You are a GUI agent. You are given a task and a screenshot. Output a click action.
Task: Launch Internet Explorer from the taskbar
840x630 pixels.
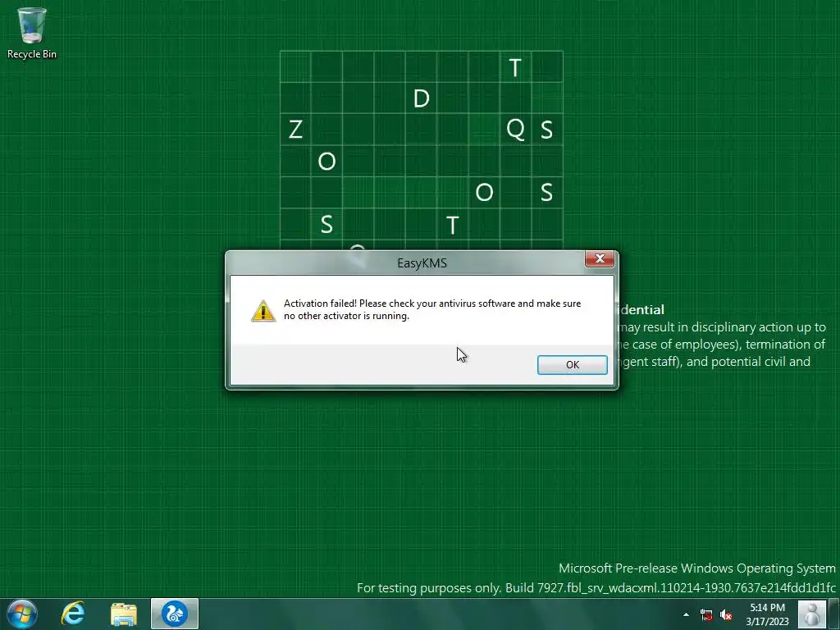coord(73,614)
